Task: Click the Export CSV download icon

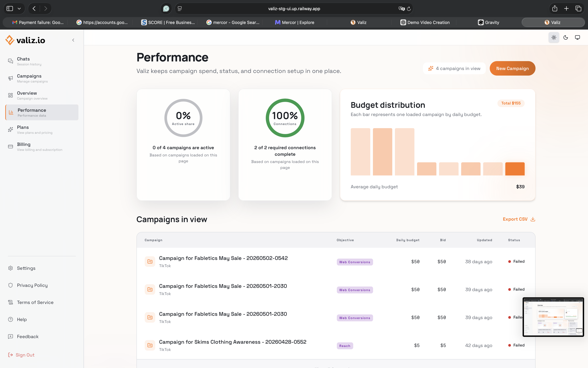Action: coord(533,219)
